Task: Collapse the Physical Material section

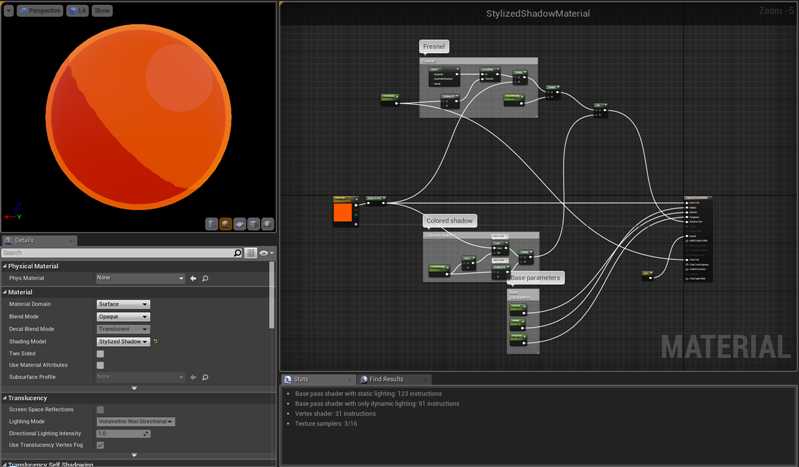Action: tap(5, 266)
